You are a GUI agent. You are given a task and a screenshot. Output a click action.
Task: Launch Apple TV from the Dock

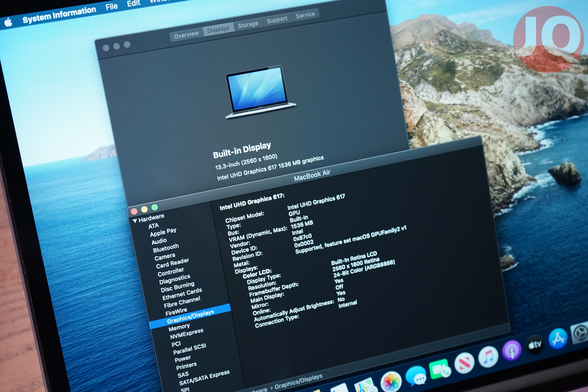tap(535, 344)
